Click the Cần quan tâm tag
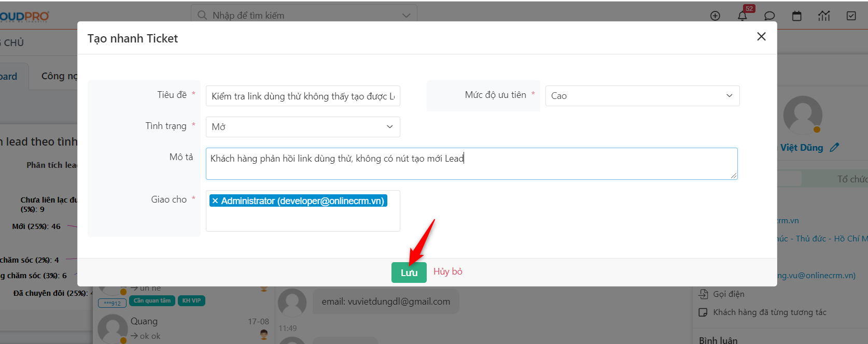The width and height of the screenshot is (868, 344). (x=152, y=300)
